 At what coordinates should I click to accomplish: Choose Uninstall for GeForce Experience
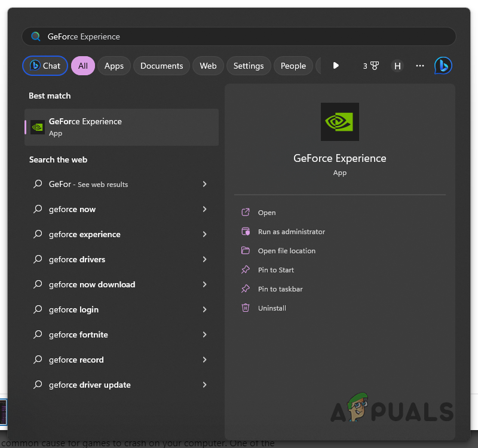point(272,308)
